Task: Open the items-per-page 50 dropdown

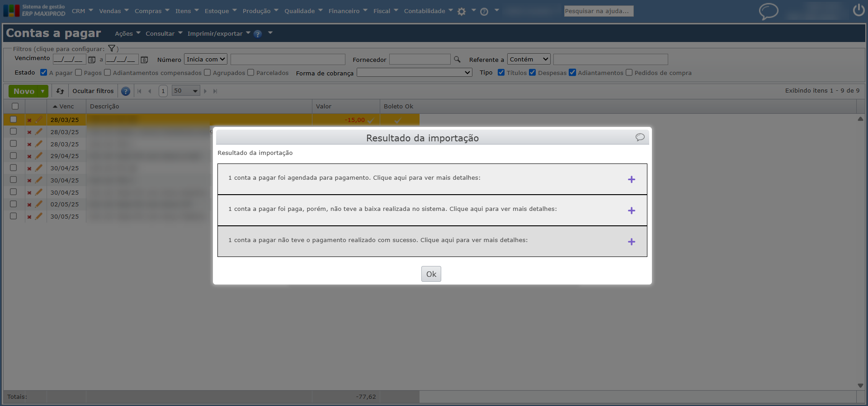Action: [x=186, y=91]
